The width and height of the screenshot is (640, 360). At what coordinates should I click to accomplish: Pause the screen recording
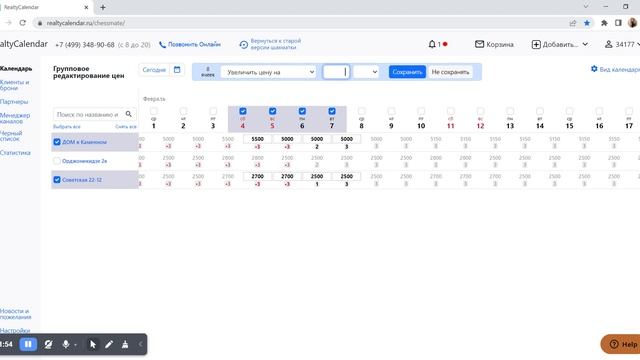[x=28, y=344]
